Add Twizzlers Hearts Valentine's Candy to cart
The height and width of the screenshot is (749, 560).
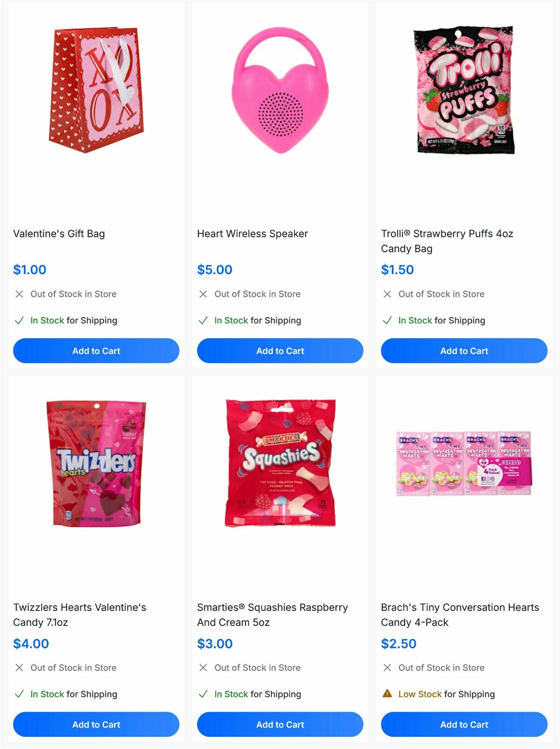click(x=96, y=724)
